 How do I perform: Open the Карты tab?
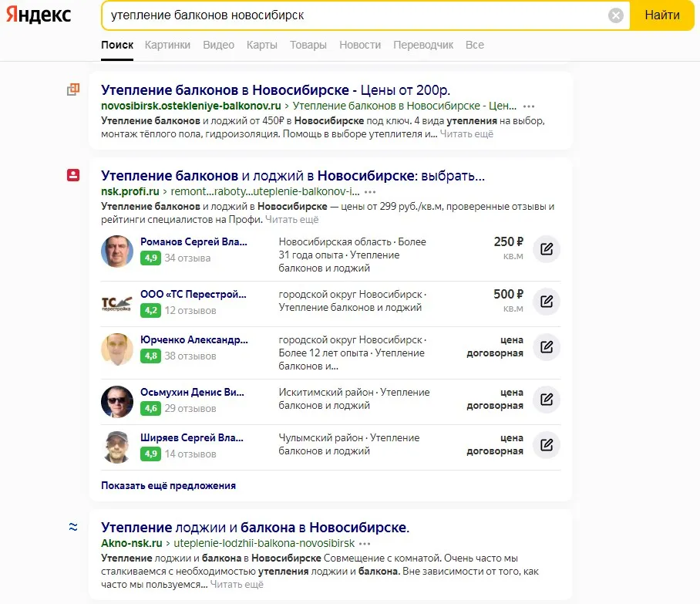261,45
